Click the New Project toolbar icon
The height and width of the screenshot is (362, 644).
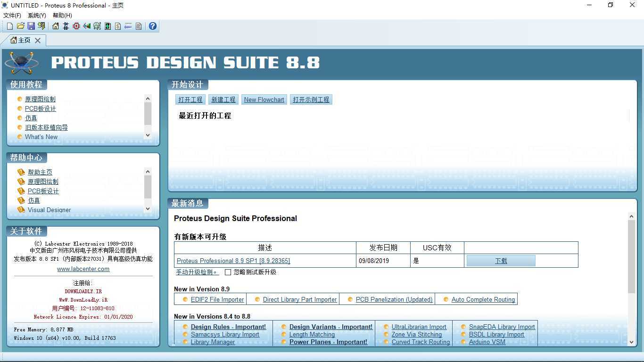coord(10,26)
